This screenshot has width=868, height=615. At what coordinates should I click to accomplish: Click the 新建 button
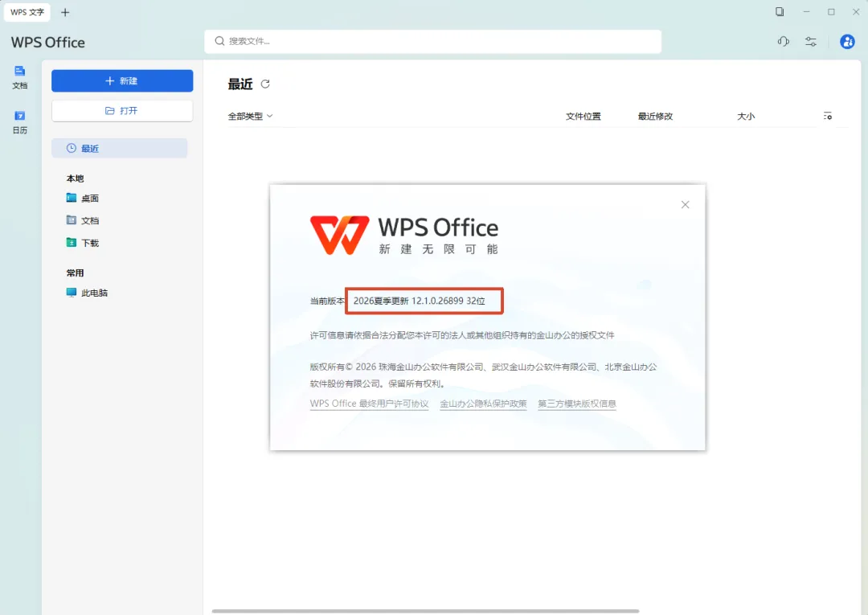[122, 81]
